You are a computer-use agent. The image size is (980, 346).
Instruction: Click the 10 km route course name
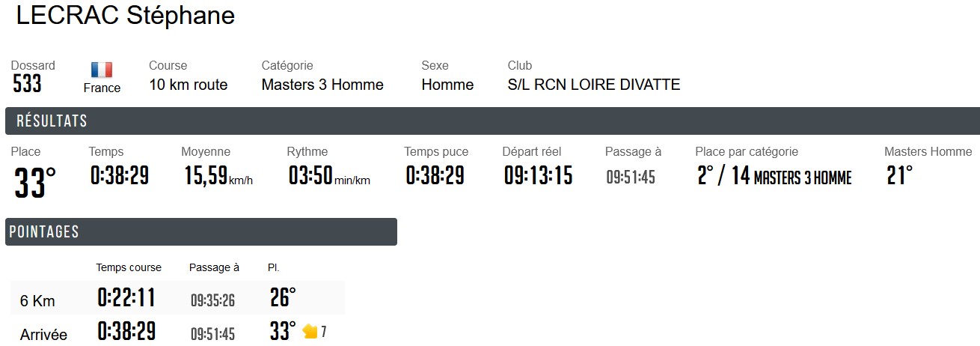click(188, 85)
